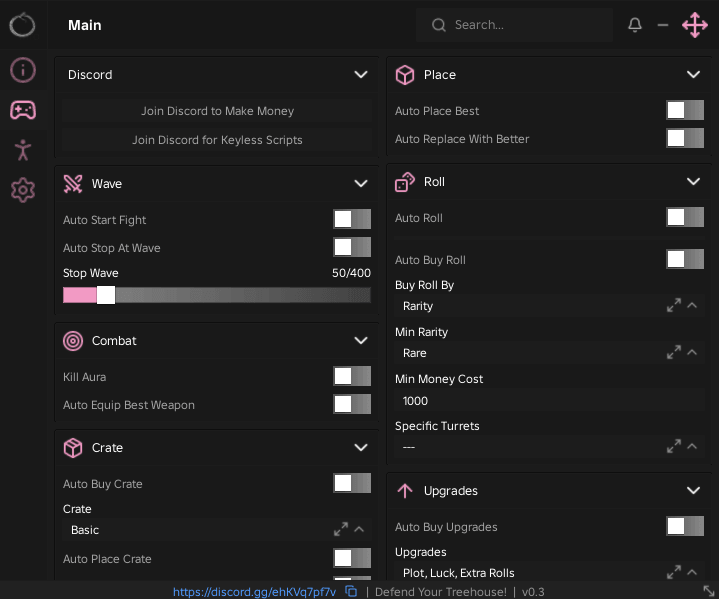719x599 pixels.
Task: Collapse the Roll section chevron
Action: 693,181
